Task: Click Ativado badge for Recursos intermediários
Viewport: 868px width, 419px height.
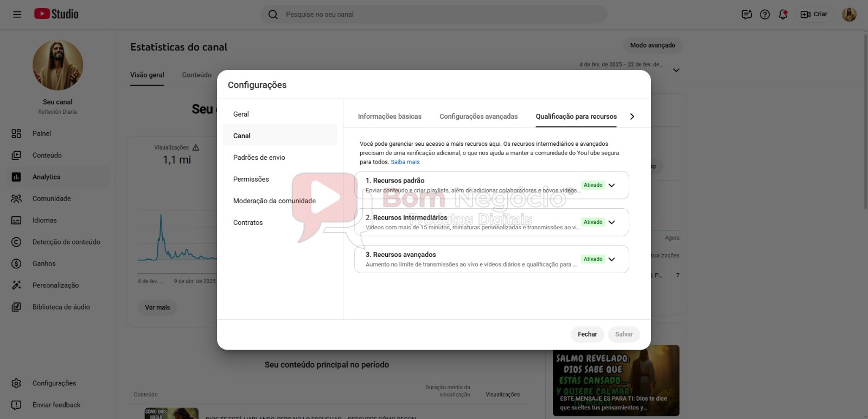Action: pos(593,222)
